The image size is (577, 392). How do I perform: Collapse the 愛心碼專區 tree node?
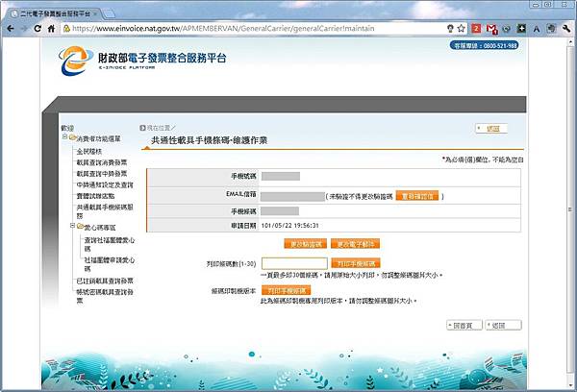pos(72,225)
